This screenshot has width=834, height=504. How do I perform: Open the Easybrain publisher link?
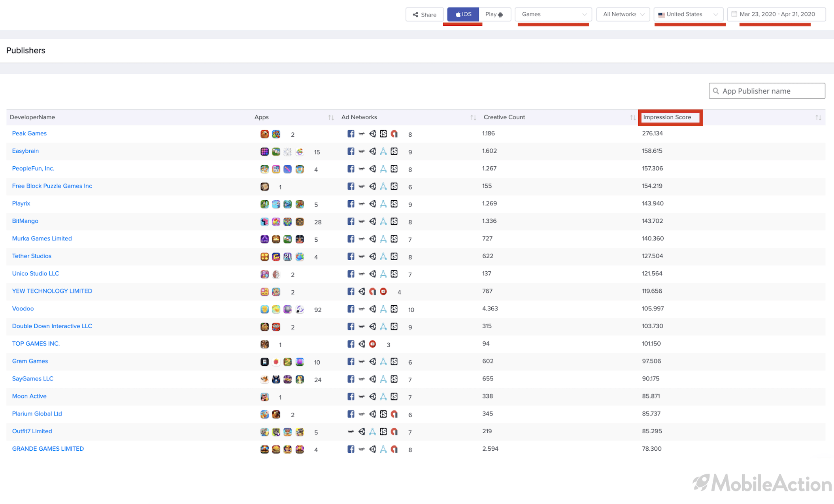click(25, 151)
